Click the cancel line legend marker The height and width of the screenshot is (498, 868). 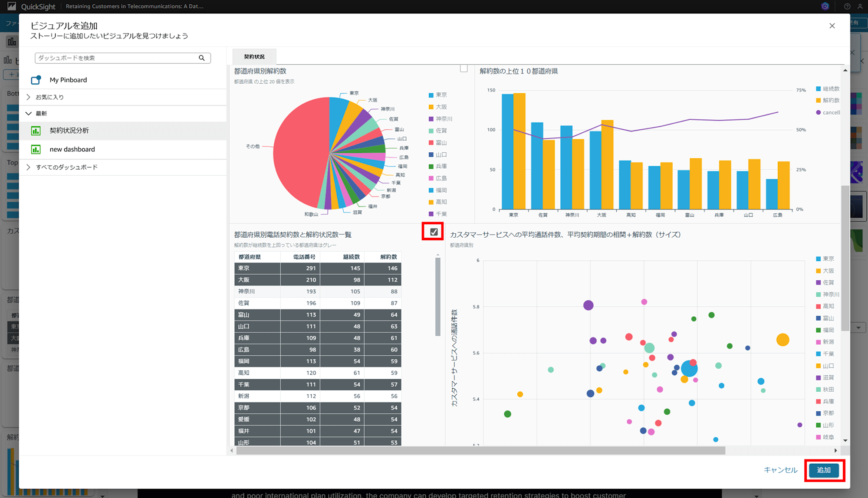(819, 112)
